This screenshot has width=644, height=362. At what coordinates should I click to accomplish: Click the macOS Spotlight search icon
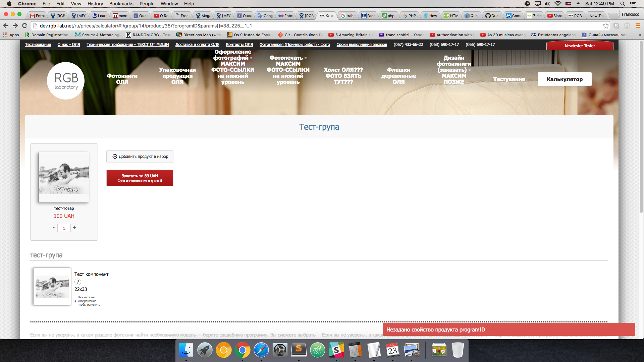click(623, 4)
